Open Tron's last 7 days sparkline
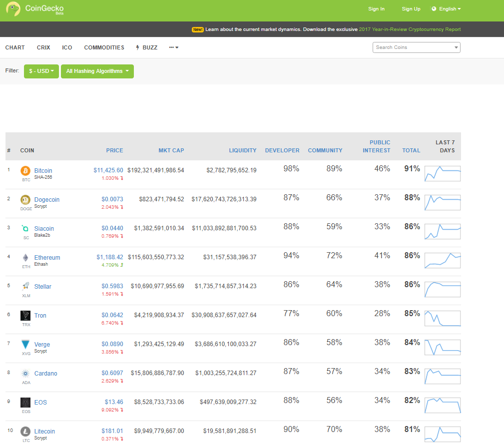This screenshot has width=504, height=447. (x=443, y=318)
